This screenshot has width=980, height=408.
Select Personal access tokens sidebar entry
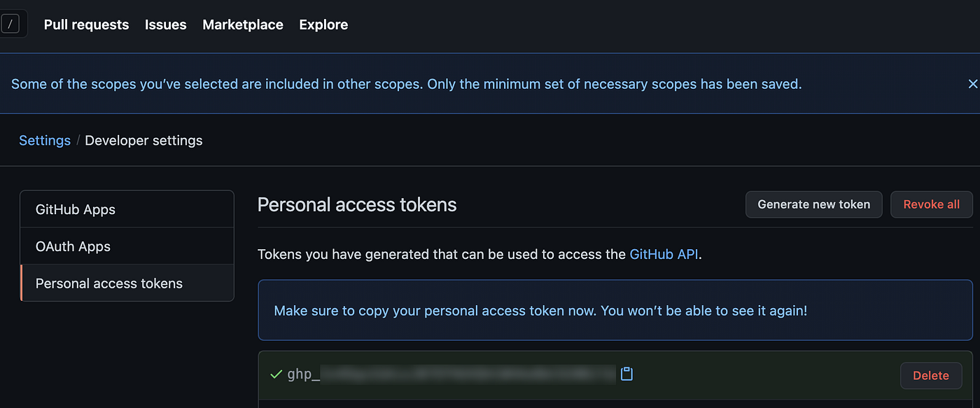click(109, 283)
